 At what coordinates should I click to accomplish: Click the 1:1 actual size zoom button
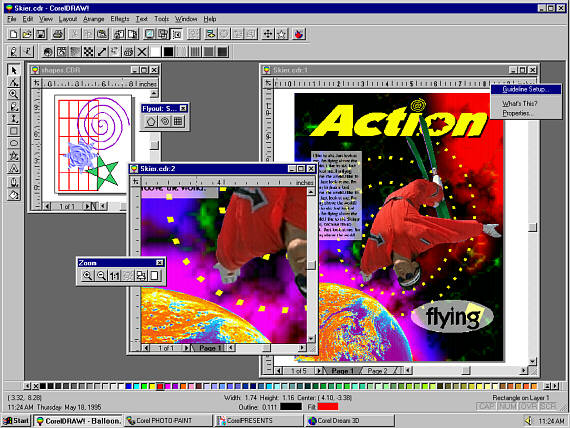[x=114, y=275]
